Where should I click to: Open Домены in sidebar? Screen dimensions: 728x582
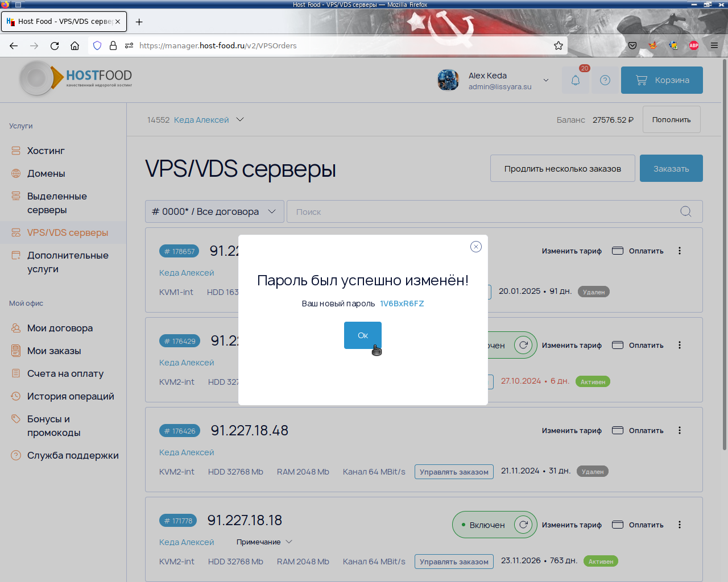click(x=46, y=173)
